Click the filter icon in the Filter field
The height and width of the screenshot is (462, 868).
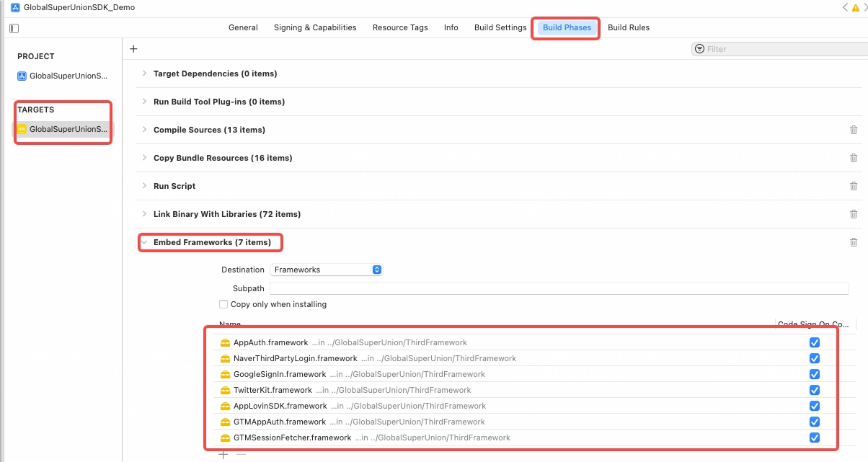point(699,49)
